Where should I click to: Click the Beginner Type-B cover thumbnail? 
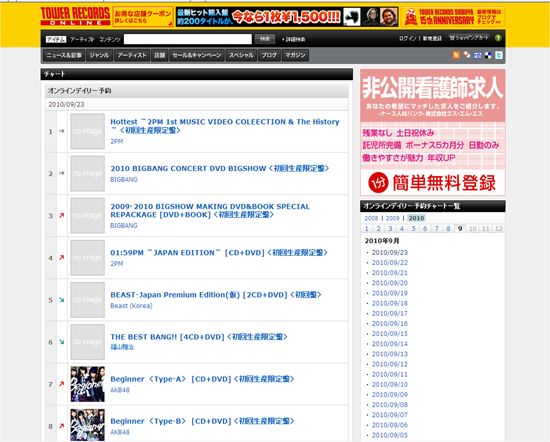88,425
